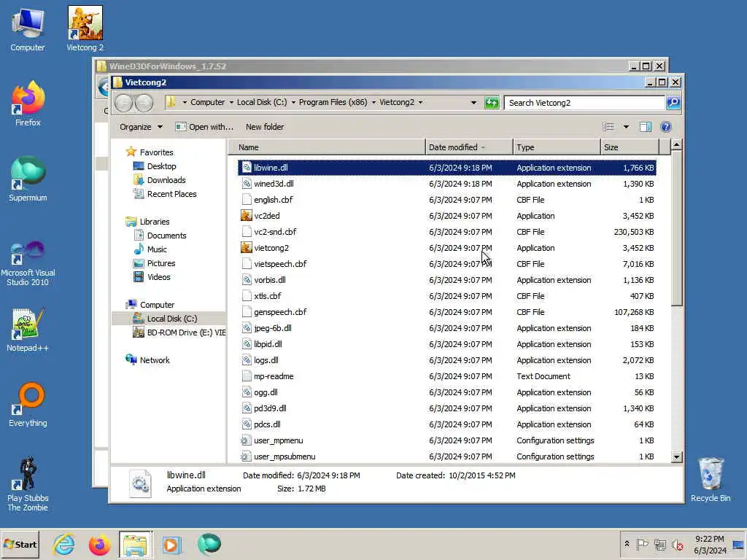The width and height of the screenshot is (747, 560).
Task: Click the New folder button
Action: (265, 127)
